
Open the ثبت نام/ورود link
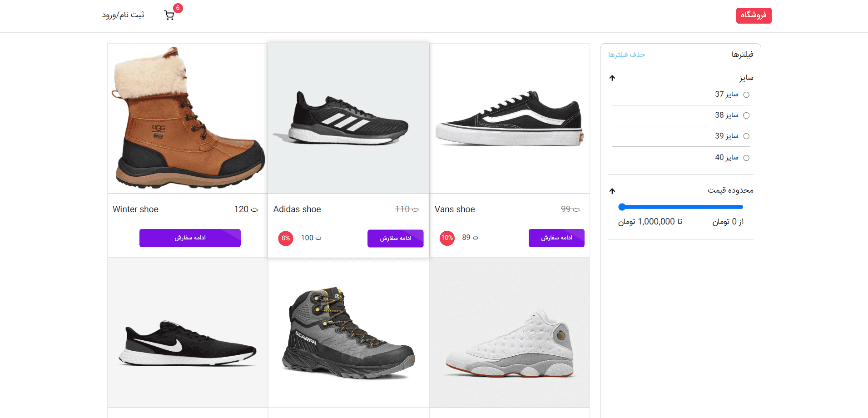[123, 15]
